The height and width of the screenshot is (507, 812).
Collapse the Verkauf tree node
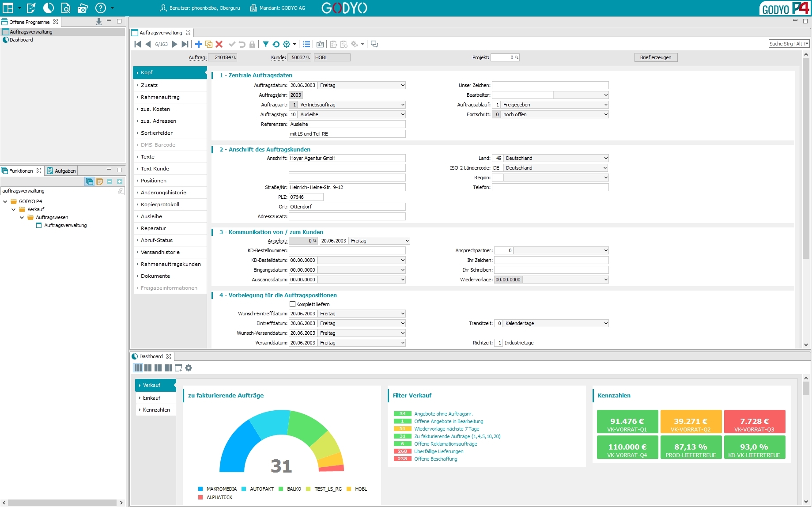pos(13,209)
